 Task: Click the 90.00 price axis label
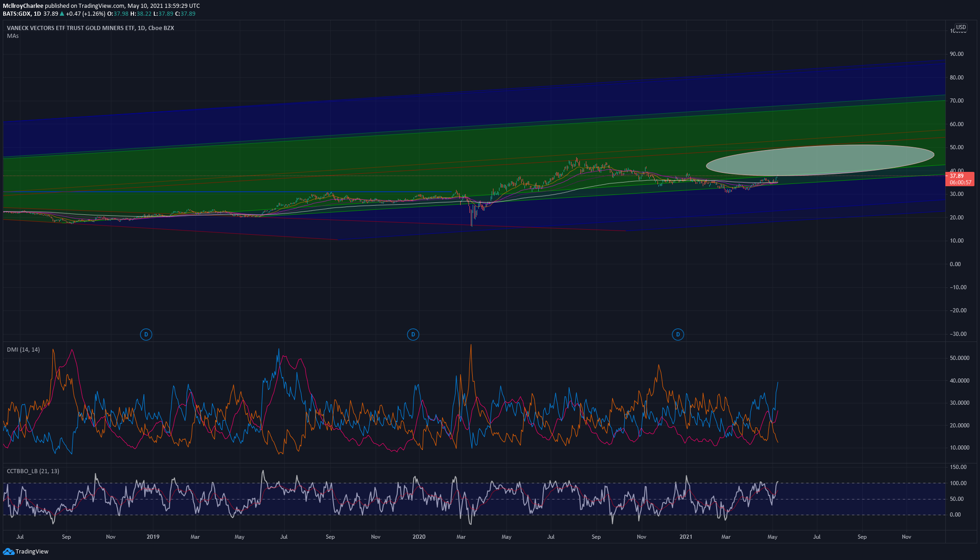pyautogui.click(x=956, y=54)
